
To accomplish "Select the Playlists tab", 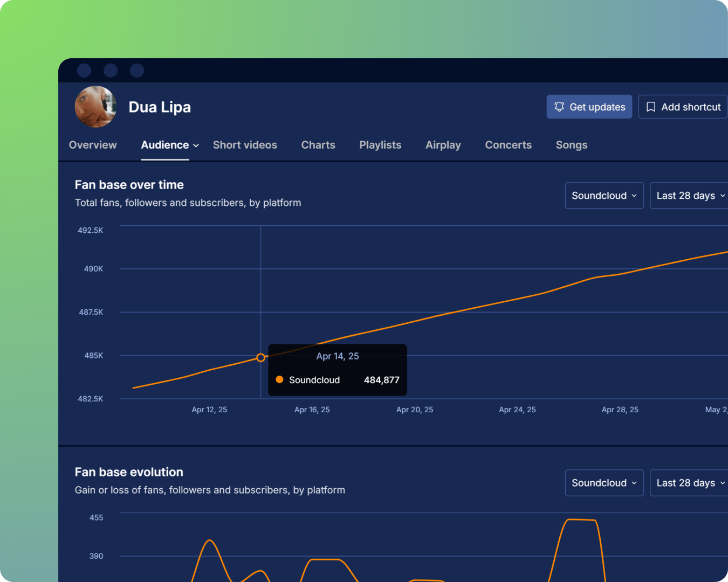I will (x=380, y=145).
